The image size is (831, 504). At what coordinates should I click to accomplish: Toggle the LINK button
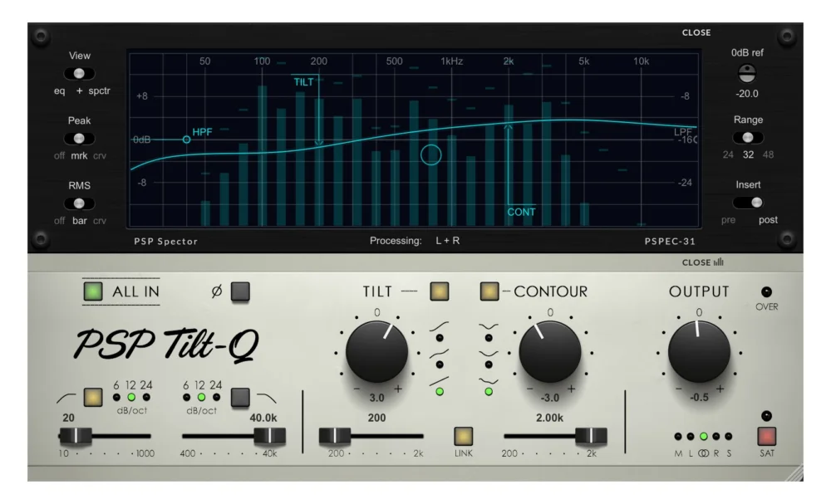[463, 436]
